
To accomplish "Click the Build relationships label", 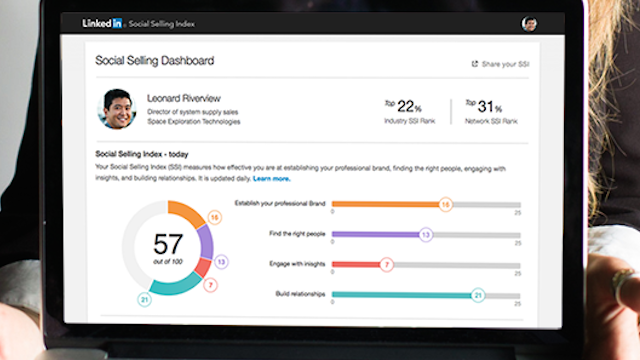I will click(300, 294).
